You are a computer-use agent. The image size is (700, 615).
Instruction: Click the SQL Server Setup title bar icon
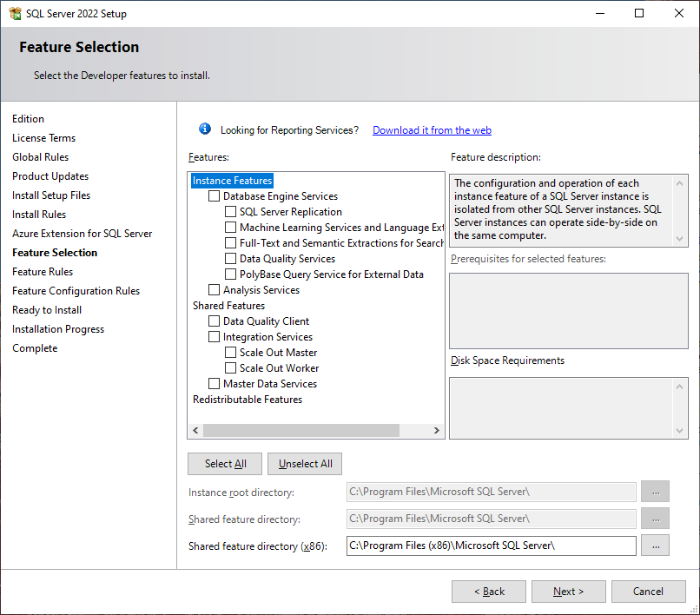[13, 13]
